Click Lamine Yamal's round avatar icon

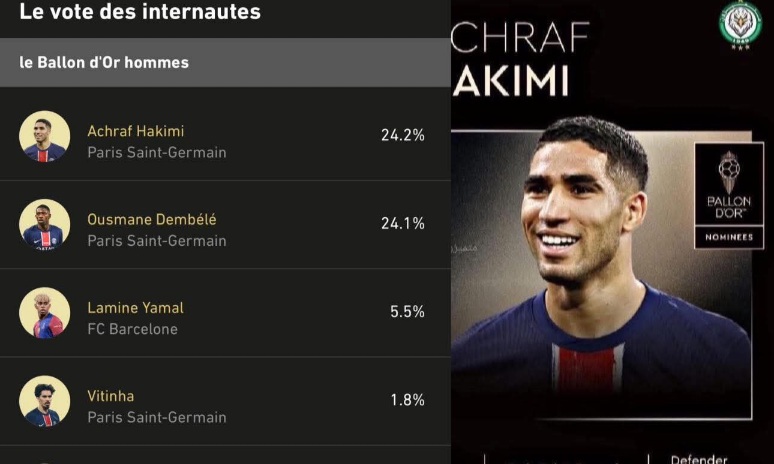(x=44, y=313)
